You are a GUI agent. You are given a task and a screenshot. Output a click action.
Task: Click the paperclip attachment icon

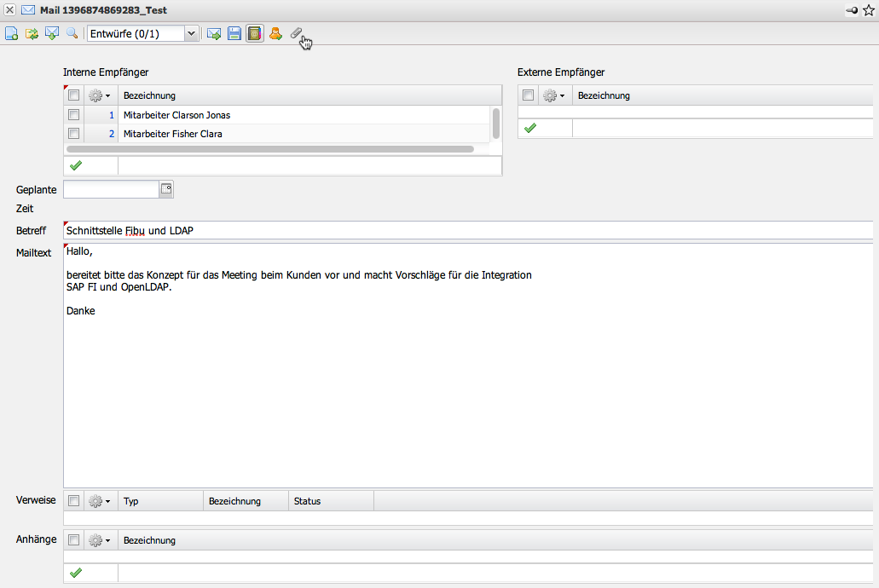(296, 33)
